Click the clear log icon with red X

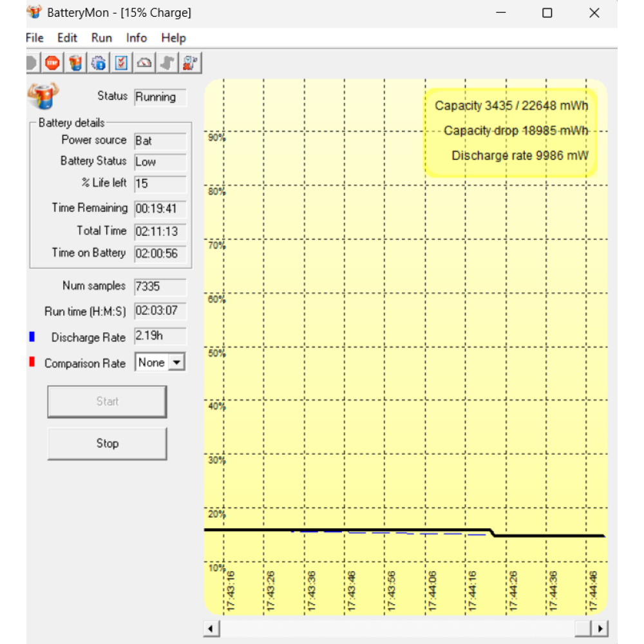190,62
